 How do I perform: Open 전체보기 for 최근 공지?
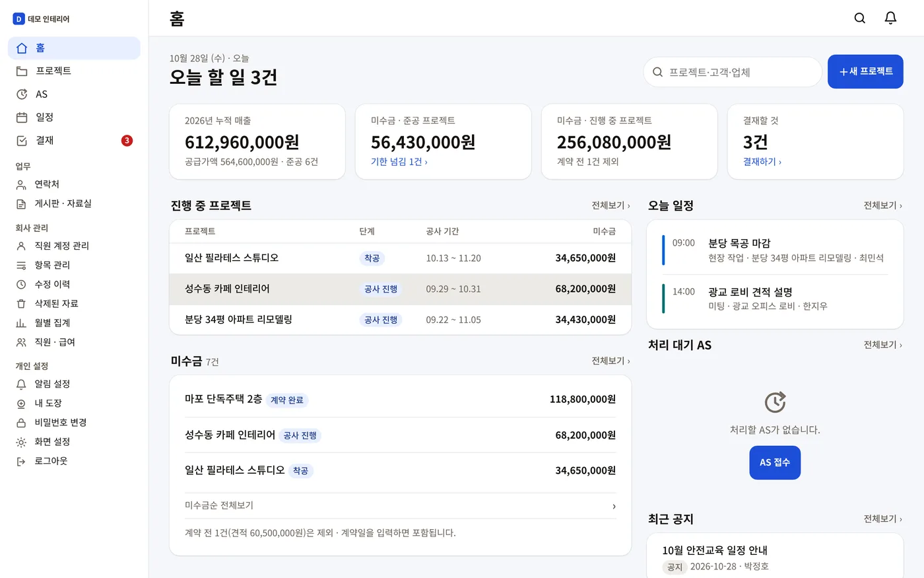(x=883, y=519)
